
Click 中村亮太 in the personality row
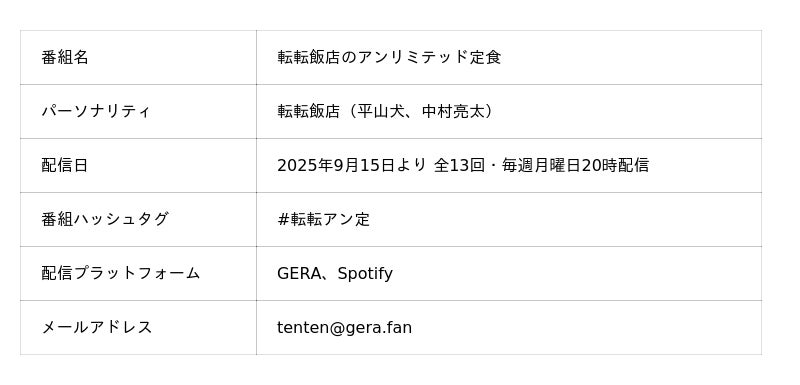click(453, 111)
